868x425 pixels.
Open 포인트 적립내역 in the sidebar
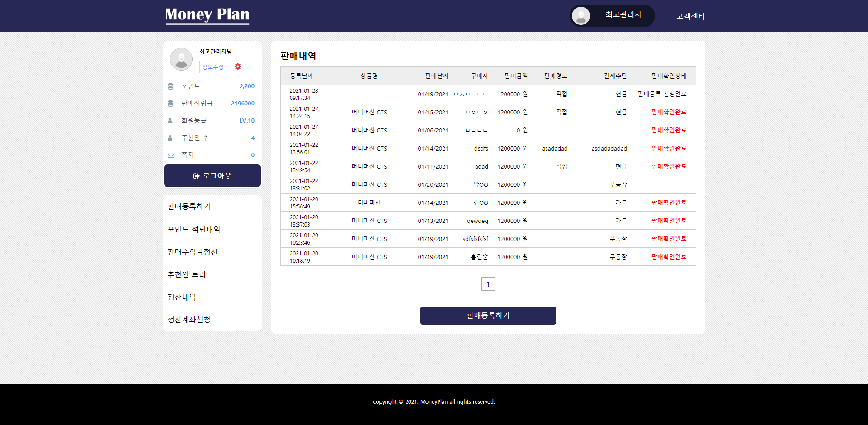pyautogui.click(x=194, y=229)
